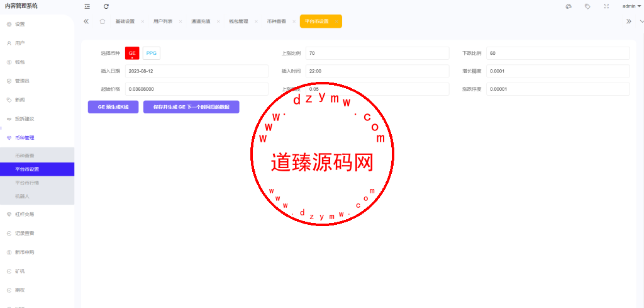Select the 平台币设置 submenu item
This screenshot has width=644, height=308.
37,169
